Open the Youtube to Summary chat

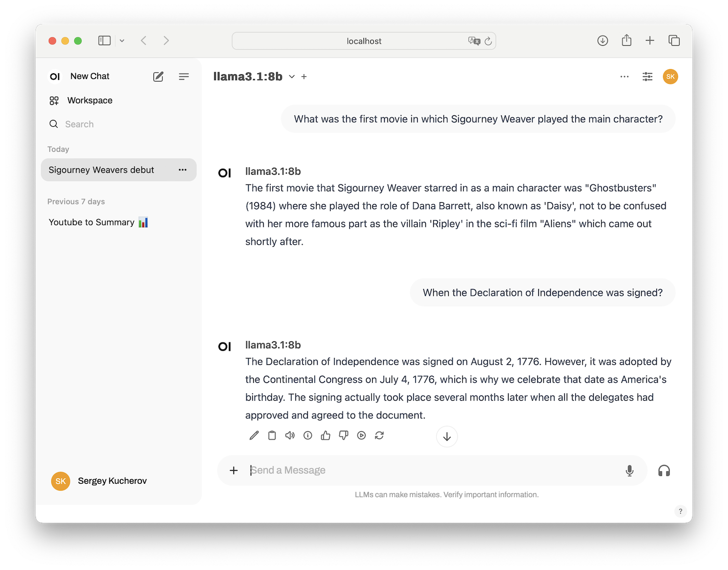(99, 222)
